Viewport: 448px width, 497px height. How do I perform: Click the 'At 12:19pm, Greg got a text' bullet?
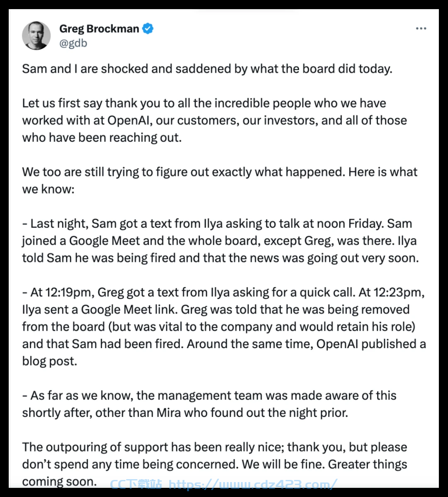tap(224, 327)
